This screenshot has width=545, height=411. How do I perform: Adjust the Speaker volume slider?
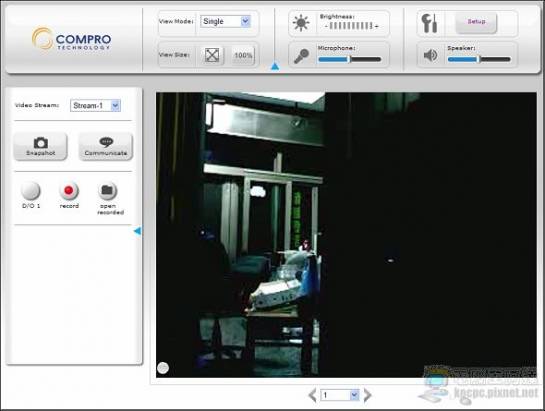pyautogui.click(x=479, y=59)
